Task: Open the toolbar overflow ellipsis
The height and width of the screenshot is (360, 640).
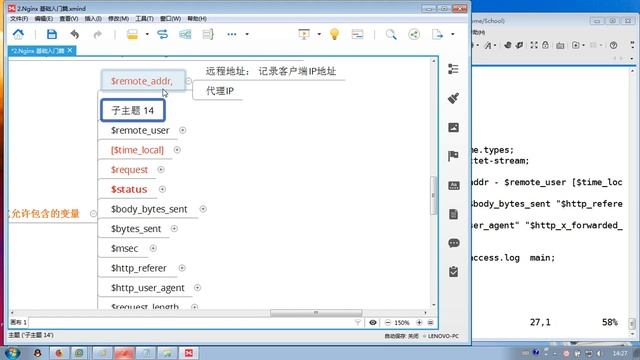Action: (x=232, y=34)
